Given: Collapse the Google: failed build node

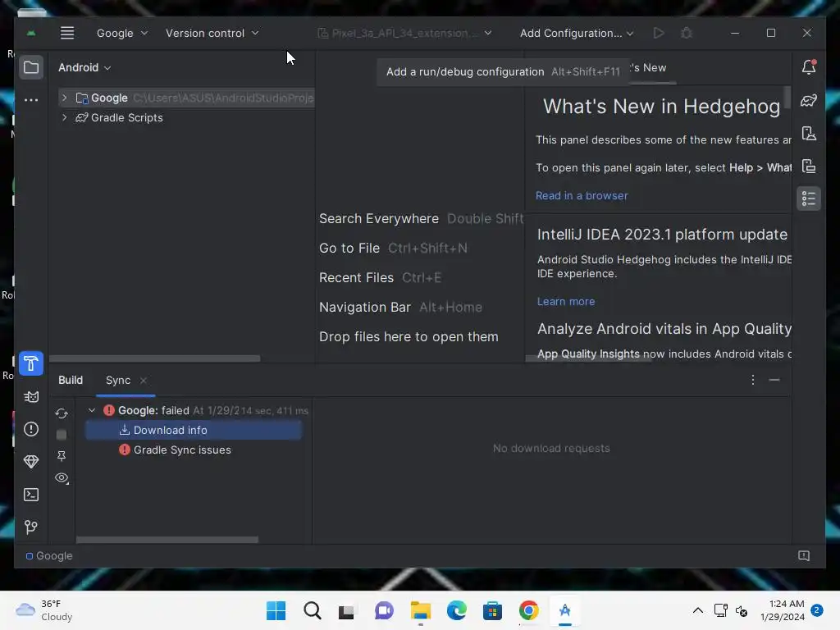Looking at the screenshot, I should (92, 410).
